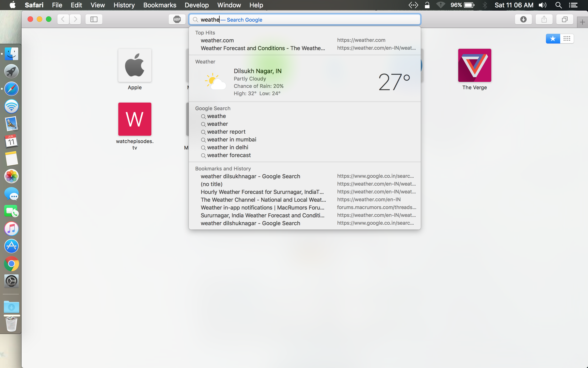This screenshot has height=368, width=588.
Task: Choose 'weather in mumbai' search suggestion
Action: pyautogui.click(x=305, y=139)
